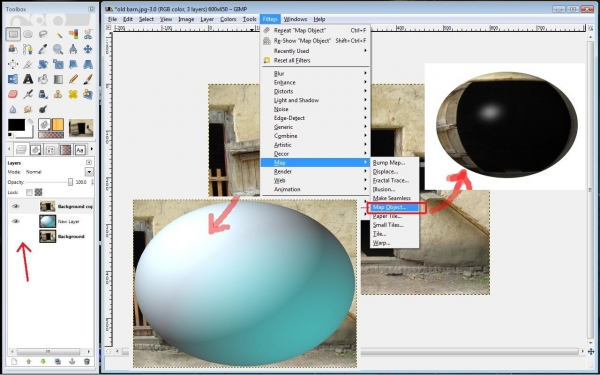Screen dimensions: 600x375
Task: Select the Perspective tool
Action: coord(88,64)
